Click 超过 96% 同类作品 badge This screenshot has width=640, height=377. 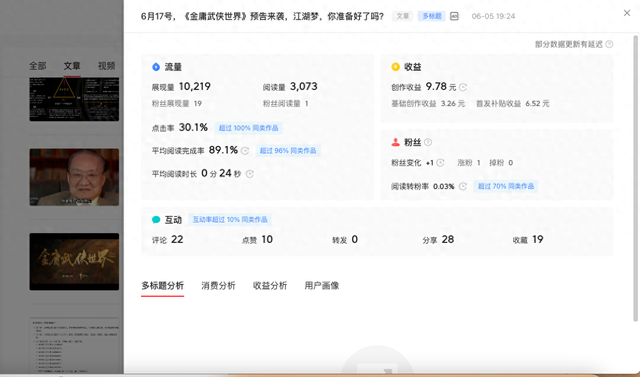(x=288, y=151)
